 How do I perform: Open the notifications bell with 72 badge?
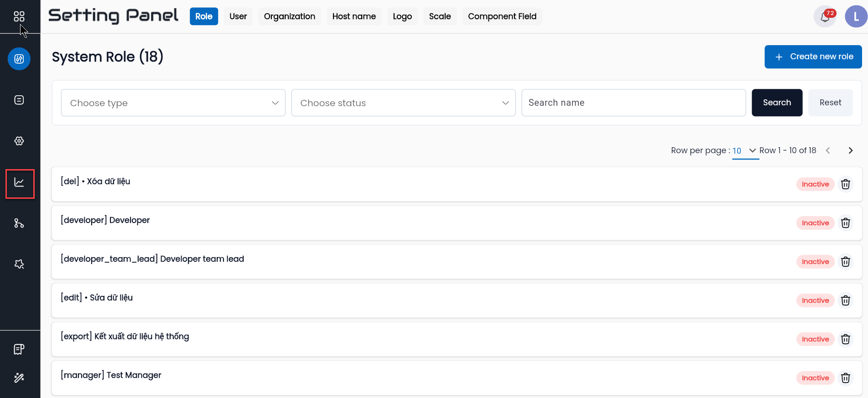point(825,17)
